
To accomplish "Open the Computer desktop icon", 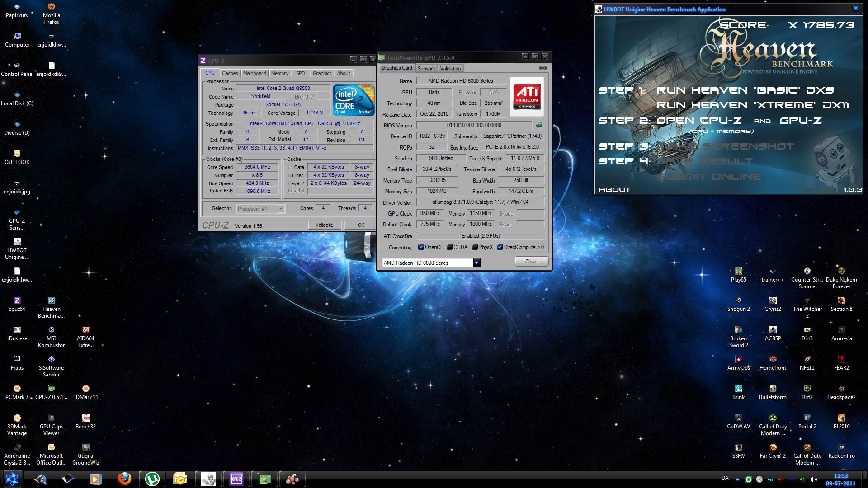I will point(17,40).
